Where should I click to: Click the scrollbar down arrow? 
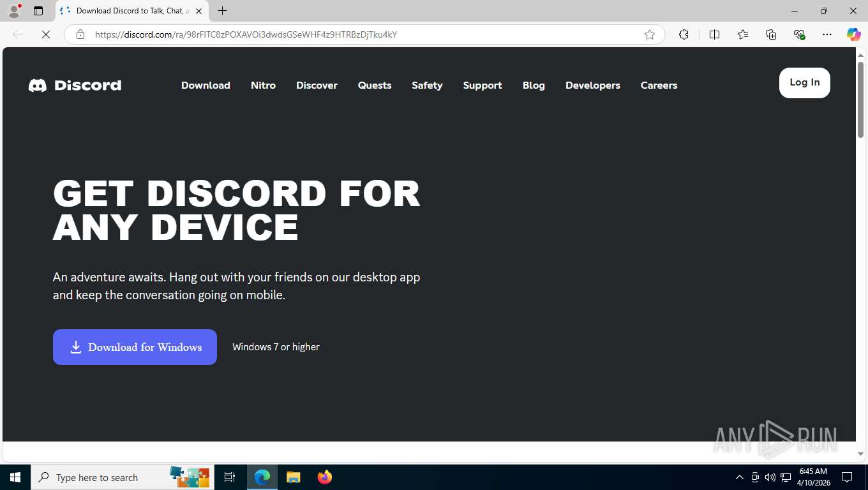[860, 454]
